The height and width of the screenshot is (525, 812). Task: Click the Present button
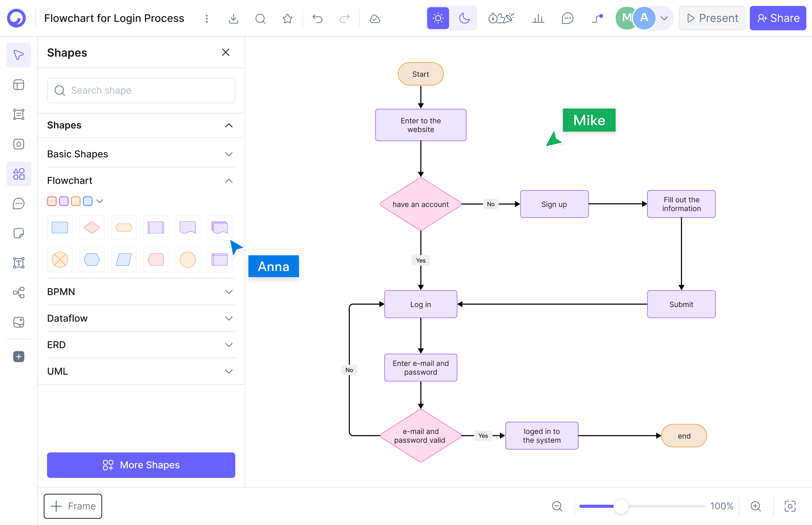pyautogui.click(x=711, y=18)
